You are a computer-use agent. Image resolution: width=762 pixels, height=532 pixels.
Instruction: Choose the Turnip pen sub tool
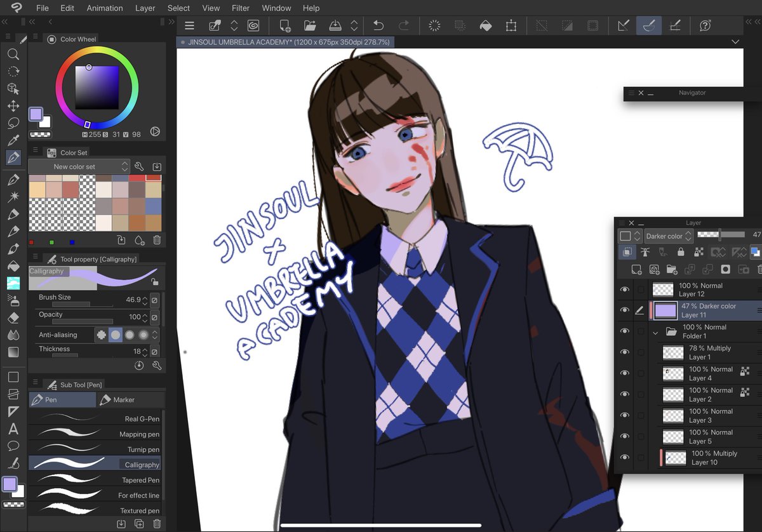pos(95,449)
